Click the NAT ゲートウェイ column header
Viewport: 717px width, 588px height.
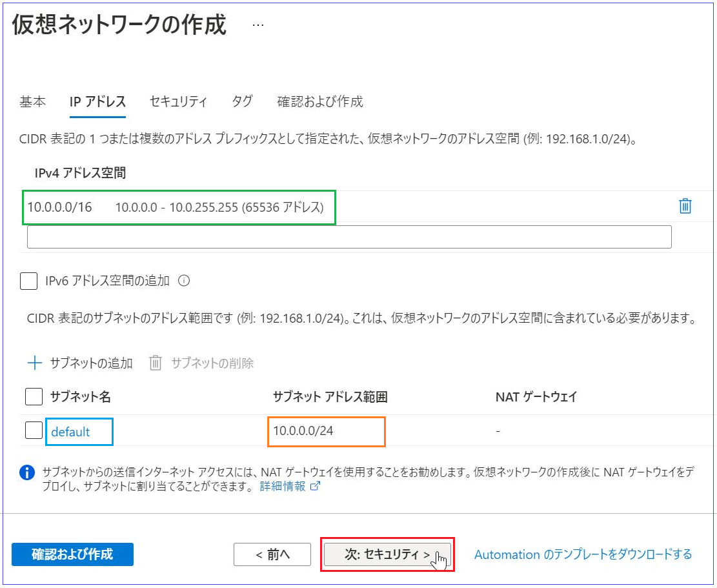(536, 396)
